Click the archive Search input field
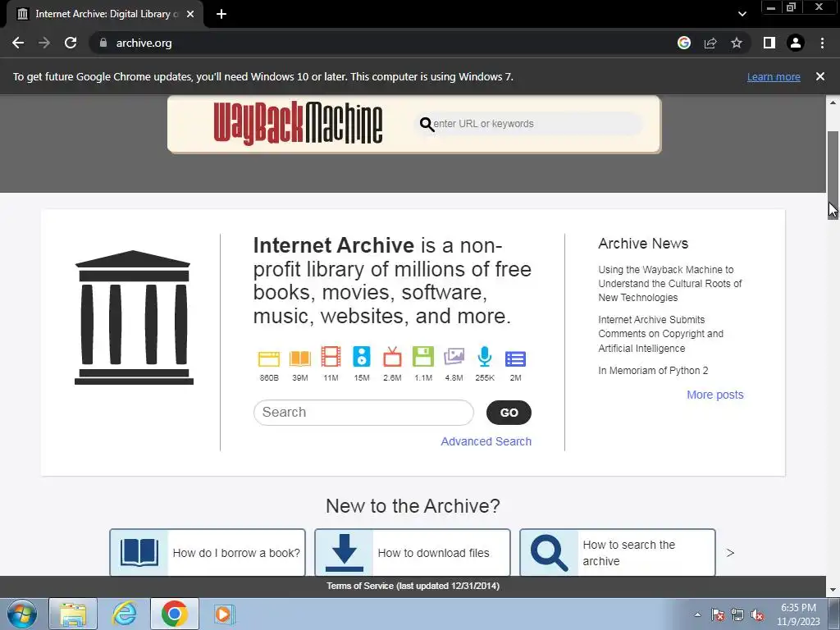This screenshot has height=630, width=840. point(363,413)
